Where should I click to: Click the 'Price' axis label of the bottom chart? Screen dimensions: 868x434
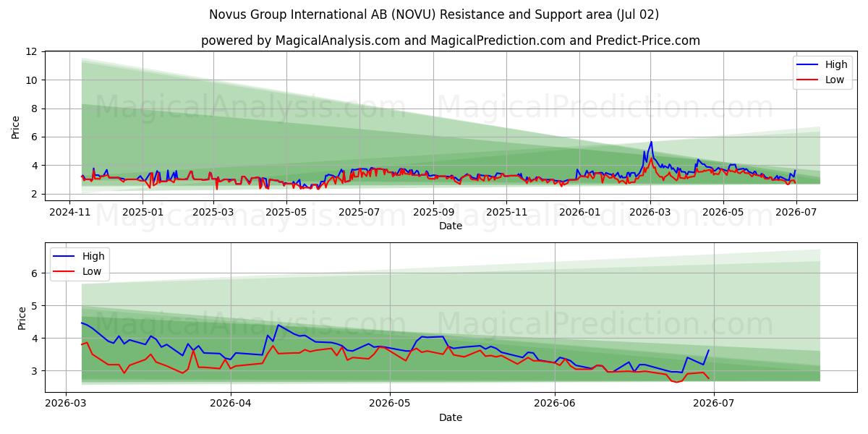(x=22, y=318)
